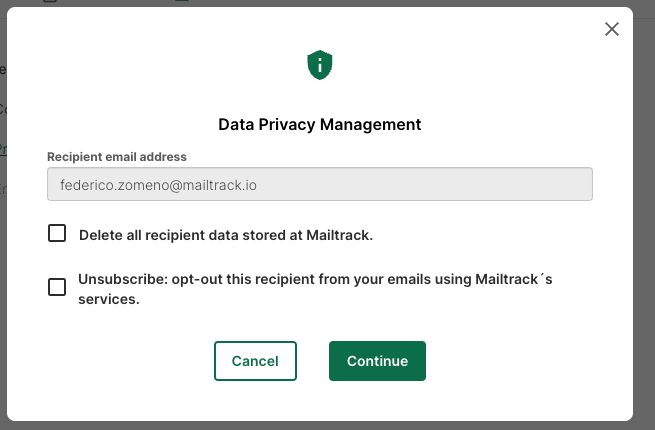The image size is (655, 430).
Task: Select federico.zomeno@mailtrack.io email text
Action: click(x=160, y=185)
